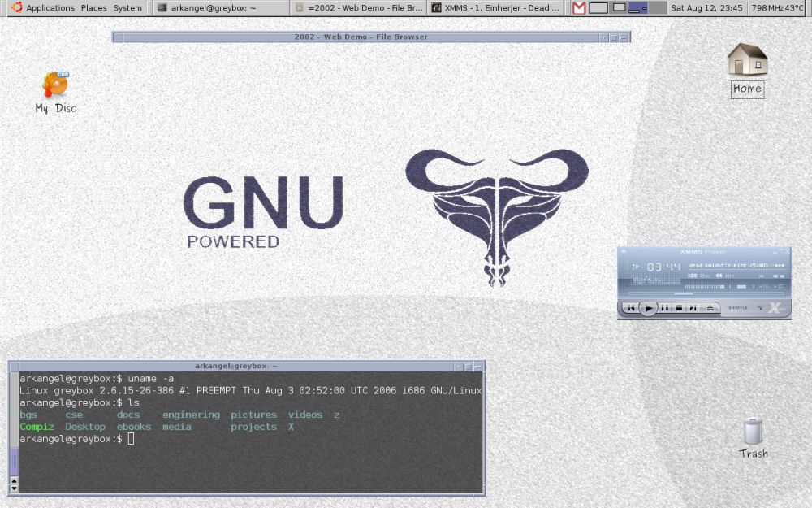Open window menu button of terminal titlebar
The image size is (812, 508).
point(14,366)
